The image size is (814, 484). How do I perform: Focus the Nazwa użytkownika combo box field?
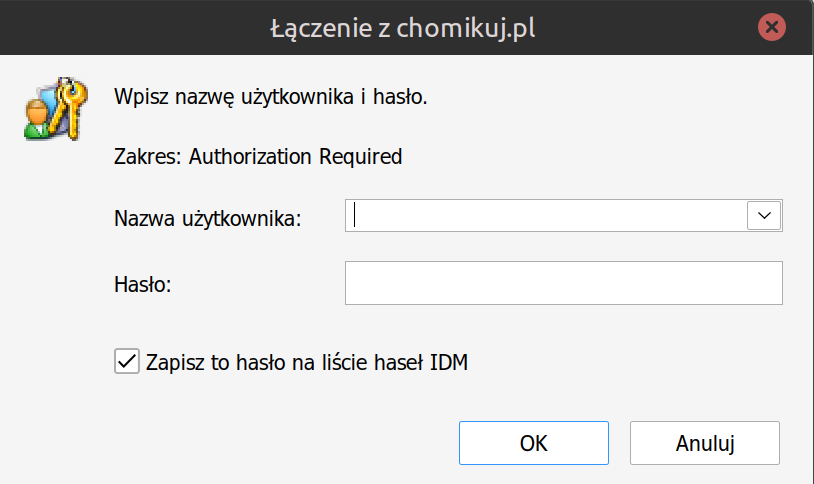click(563, 216)
